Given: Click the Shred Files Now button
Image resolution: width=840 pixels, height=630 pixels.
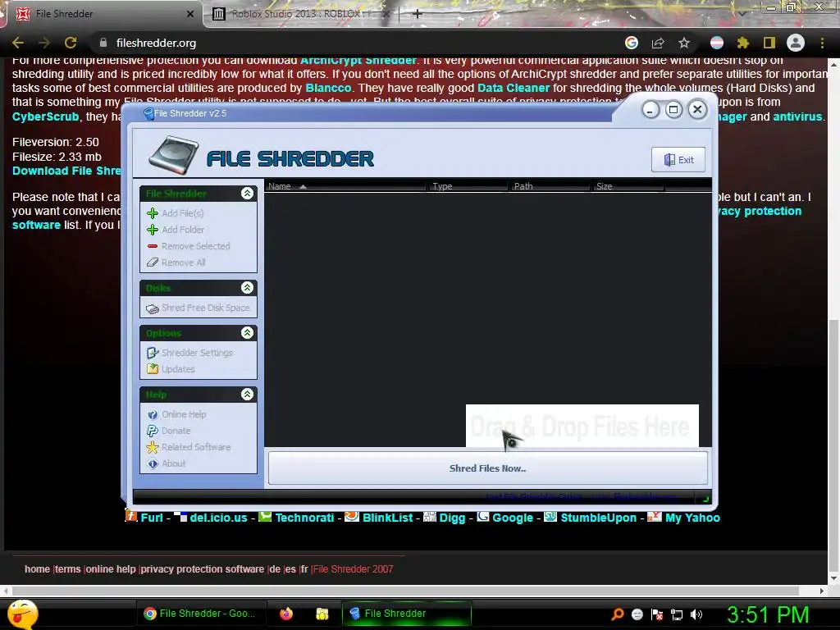Looking at the screenshot, I should [487, 468].
